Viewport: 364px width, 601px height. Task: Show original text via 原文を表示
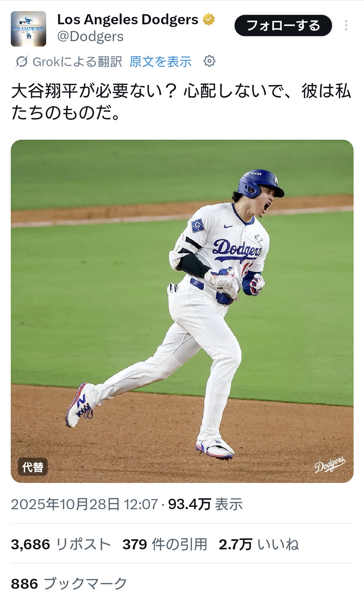(x=160, y=62)
